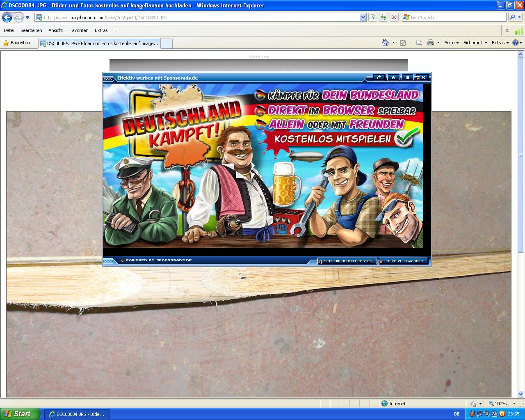Click the network computers tray icon
The height and width of the screenshot is (420, 525).
click(x=479, y=414)
